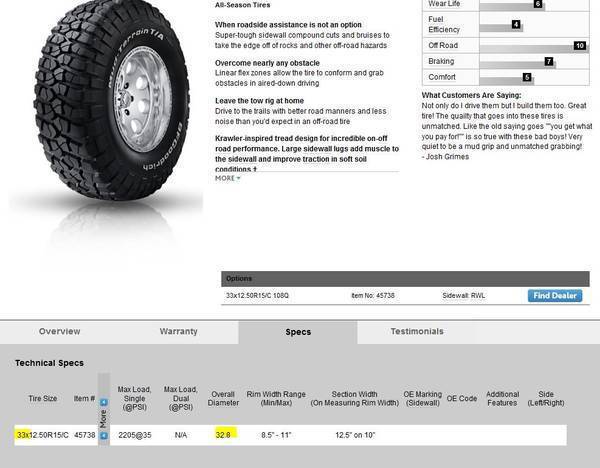Click the 'What Customers Are Saying:' heading
The width and height of the screenshot is (600, 468).
point(471,95)
